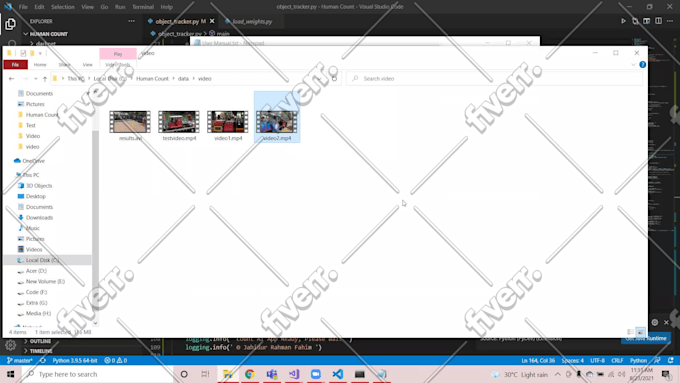Viewport: 680px width, 383px height.
Task: Click Python language mode in status bar
Action: pos(638,360)
